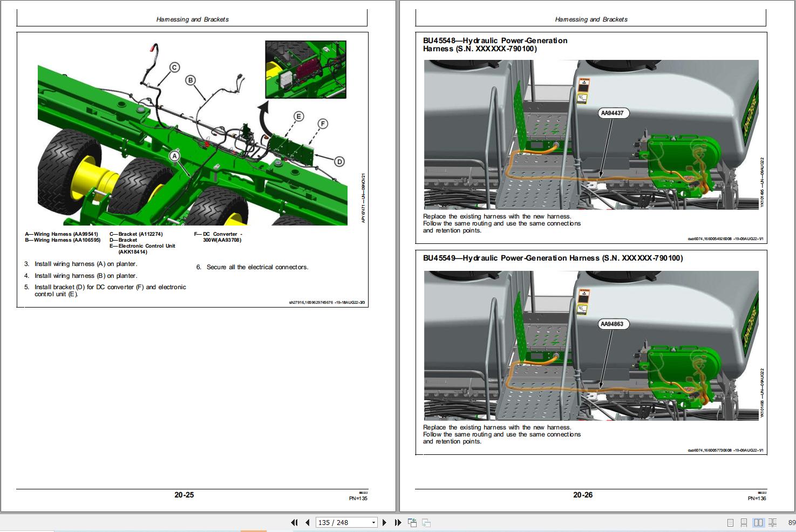Image resolution: width=796 pixels, height=532 pixels.
Task: Select the BU45548 Hydraulic Harness heading
Action: 495,44
